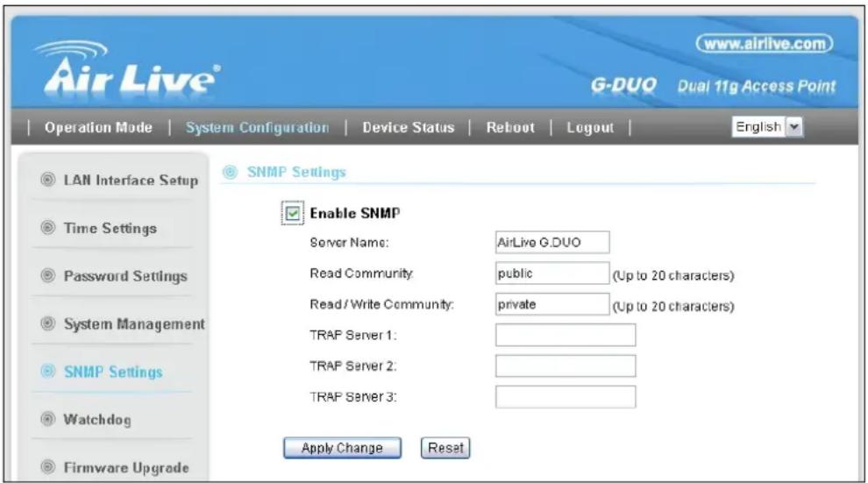Click the TRAP Server 3 field
The image size is (868, 483).
point(566,397)
